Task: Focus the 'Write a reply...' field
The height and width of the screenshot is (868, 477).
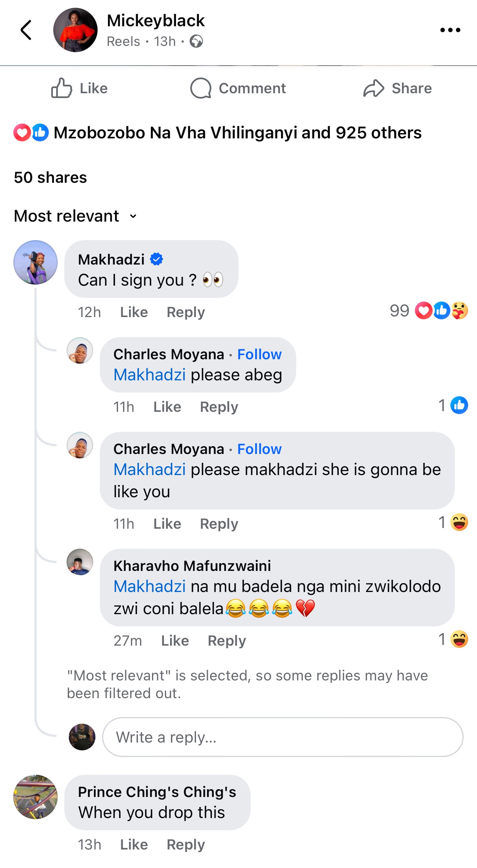Action: click(283, 737)
